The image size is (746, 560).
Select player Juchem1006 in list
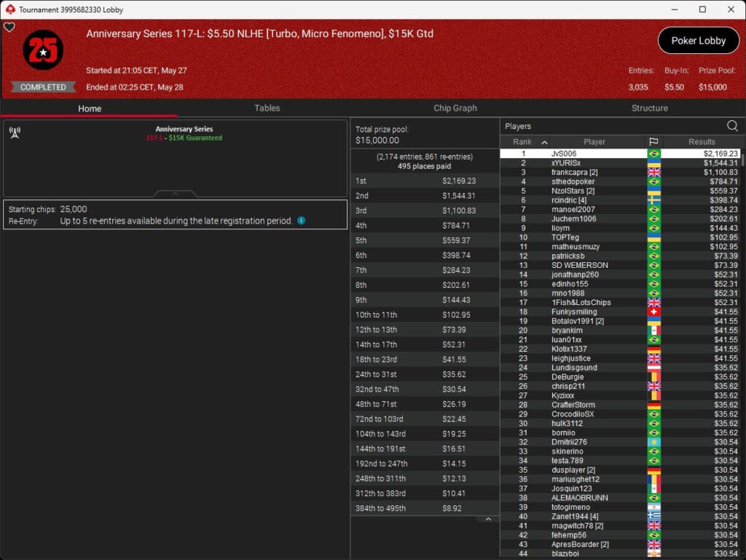621,218
